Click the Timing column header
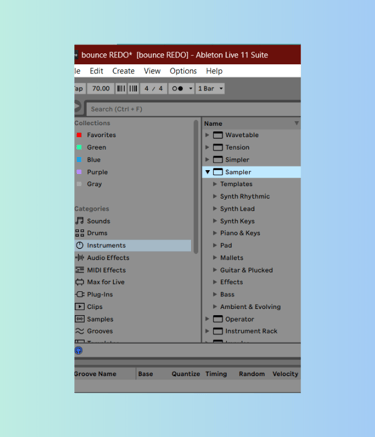This screenshot has width=375, height=437. click(x=216, y=374)
